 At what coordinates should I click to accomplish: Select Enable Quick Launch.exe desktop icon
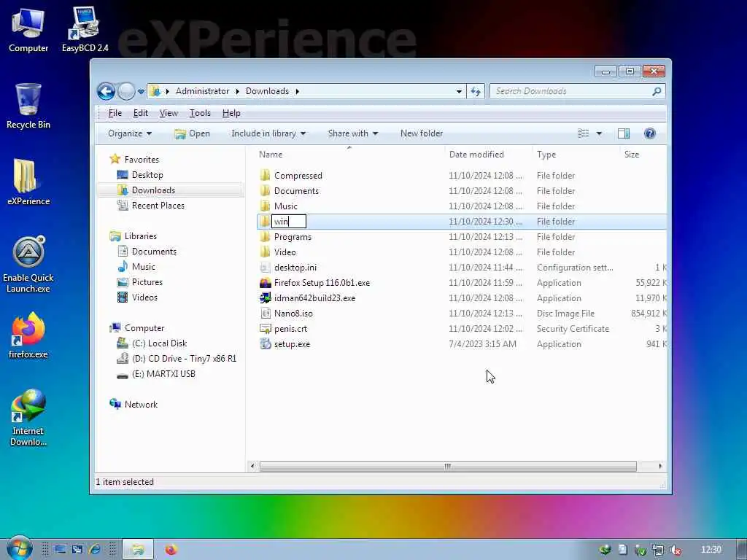28,264
